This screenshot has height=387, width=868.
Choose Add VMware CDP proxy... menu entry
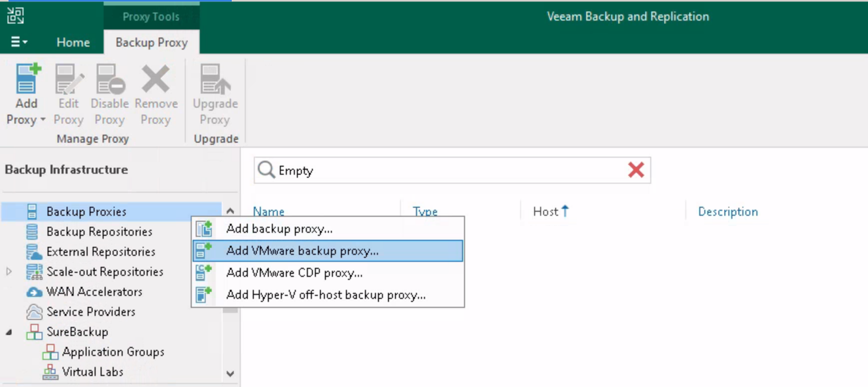[328, 273]
